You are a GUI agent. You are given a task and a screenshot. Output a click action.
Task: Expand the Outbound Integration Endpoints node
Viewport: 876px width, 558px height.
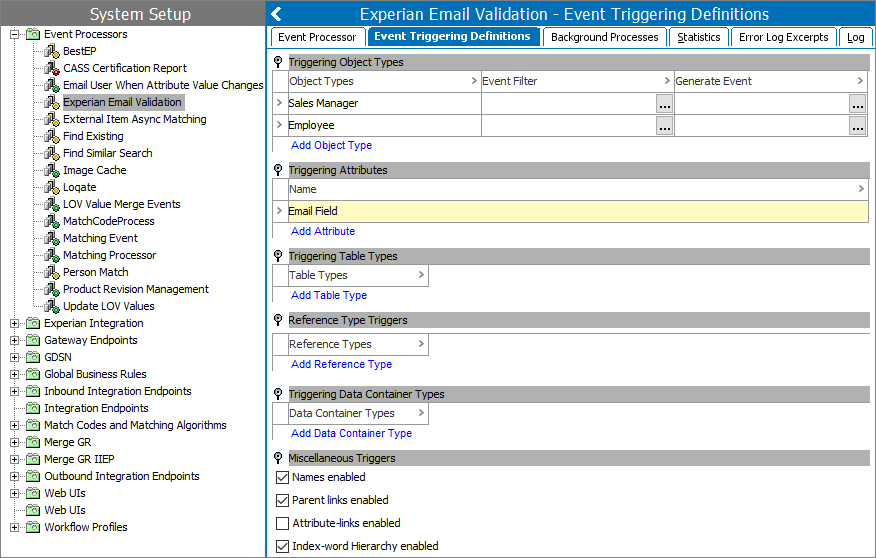point(15,476)
